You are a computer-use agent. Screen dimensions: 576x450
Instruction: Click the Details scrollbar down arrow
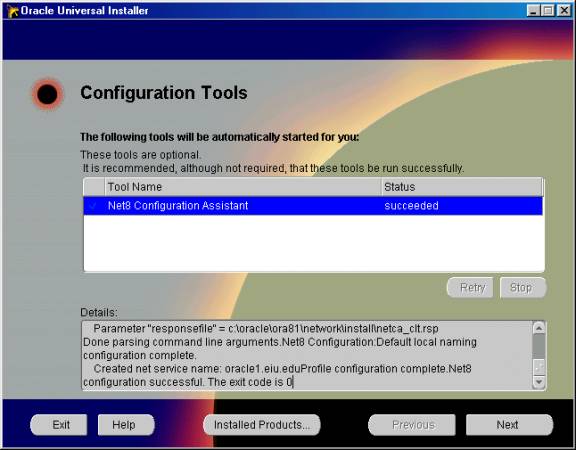coord(539,382)
